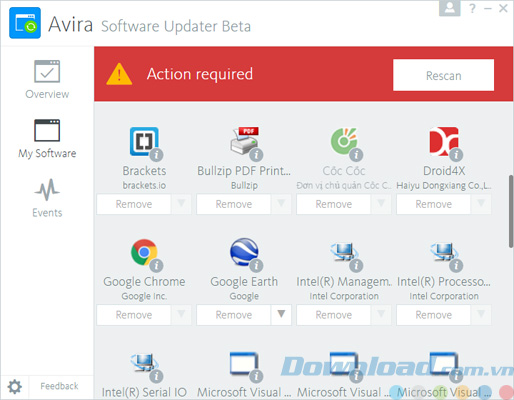514x400 pixels.
Task: Remove Intel(R) Management software
Action: point(334,315)
